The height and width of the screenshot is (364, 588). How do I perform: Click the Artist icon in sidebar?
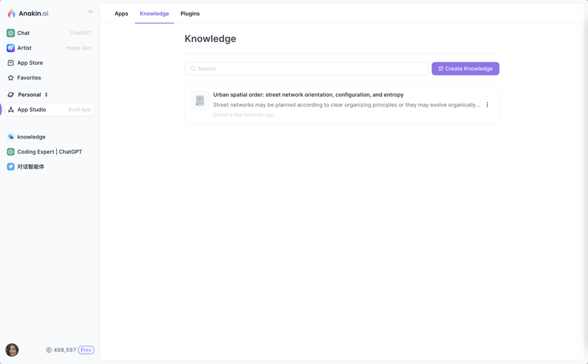[x=11, y=48]
